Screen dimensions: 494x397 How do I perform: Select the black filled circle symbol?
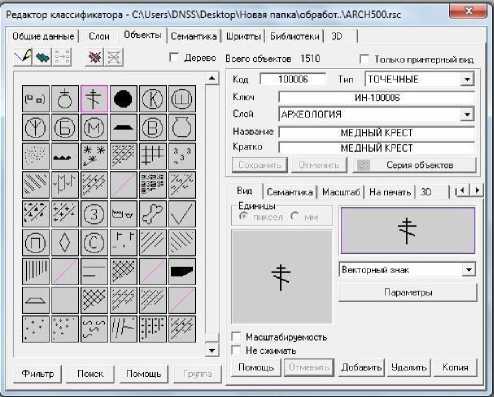click(123, 99)
